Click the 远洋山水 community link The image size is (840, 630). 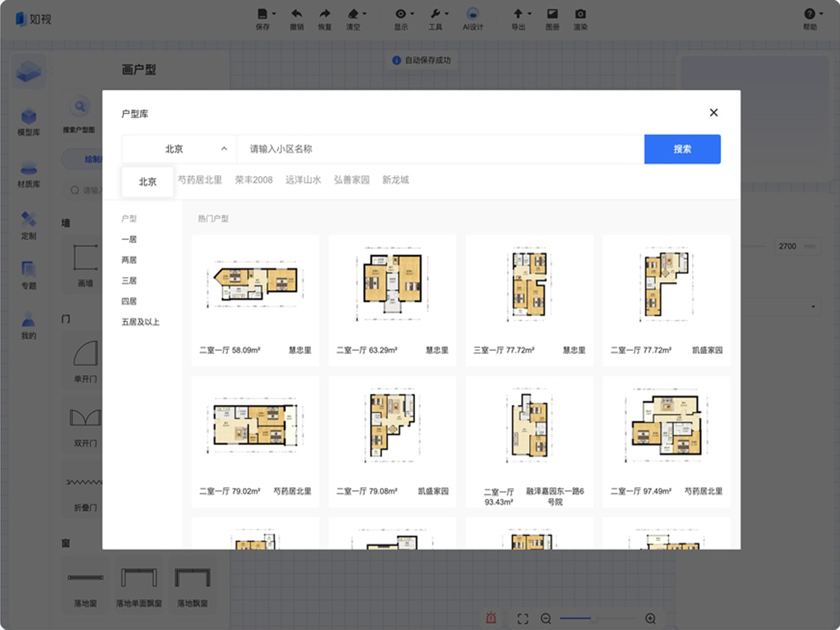coord(303,180)
